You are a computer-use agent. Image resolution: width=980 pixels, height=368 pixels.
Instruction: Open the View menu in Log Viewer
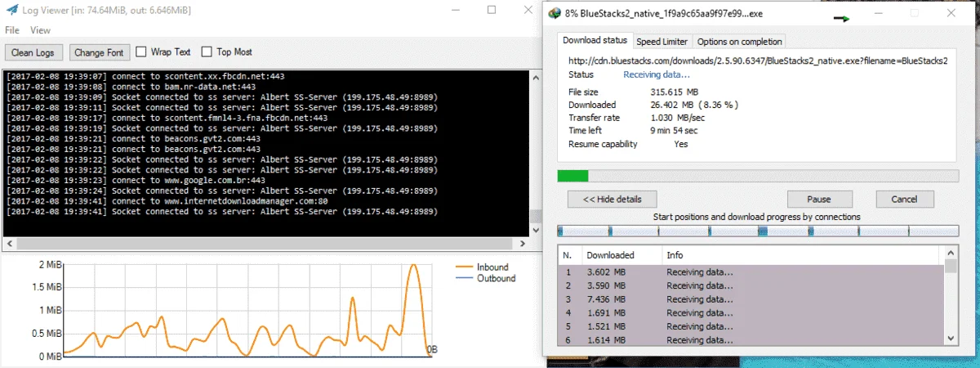click(x=40, y=30)
